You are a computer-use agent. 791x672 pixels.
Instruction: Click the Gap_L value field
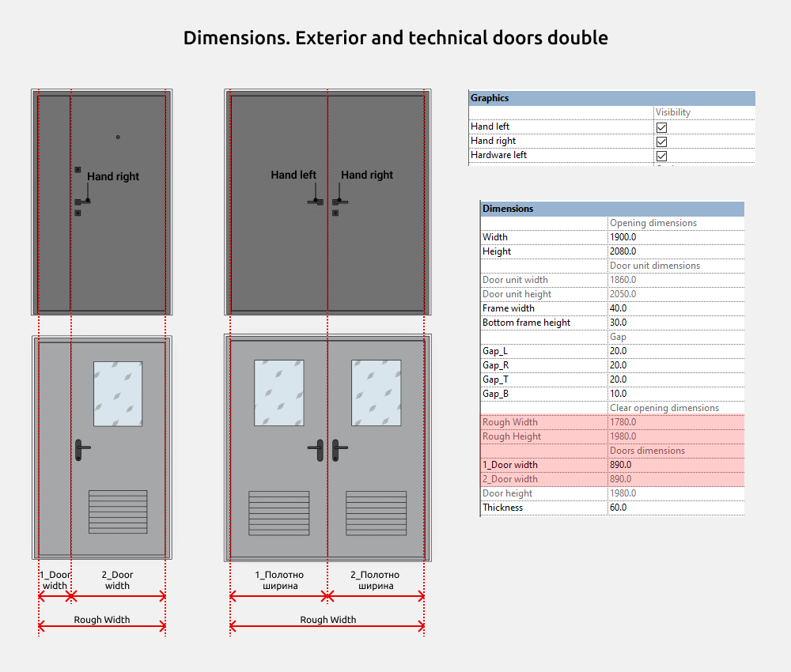[x=676, y=351]
